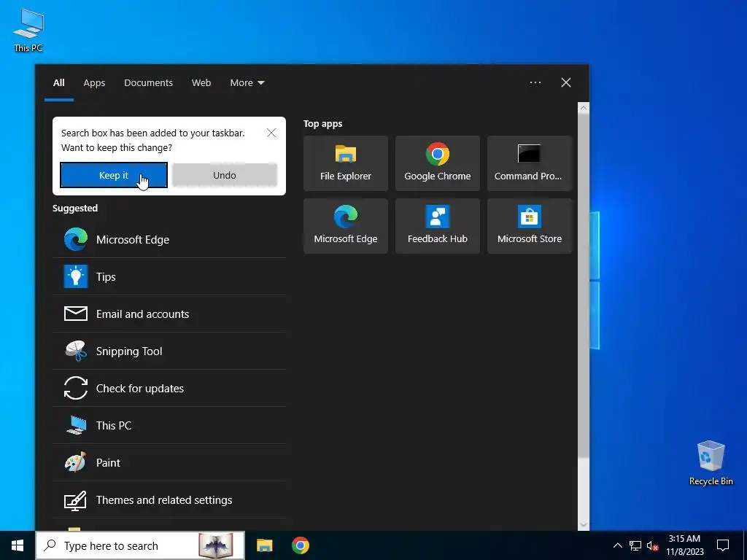This screenshot has width=747, height=560.
Task: Switch to the All tab
Action: 58,83
